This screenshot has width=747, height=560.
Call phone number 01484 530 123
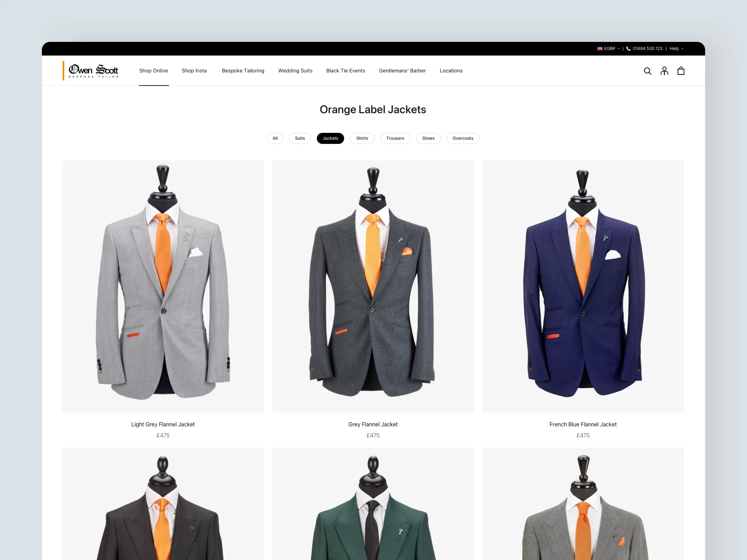647,49
